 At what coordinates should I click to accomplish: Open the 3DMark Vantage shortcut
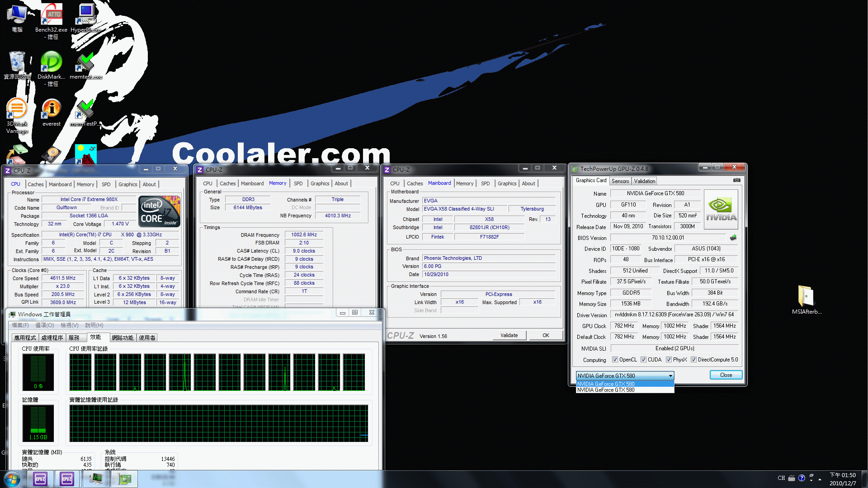[x=17, y=116]
